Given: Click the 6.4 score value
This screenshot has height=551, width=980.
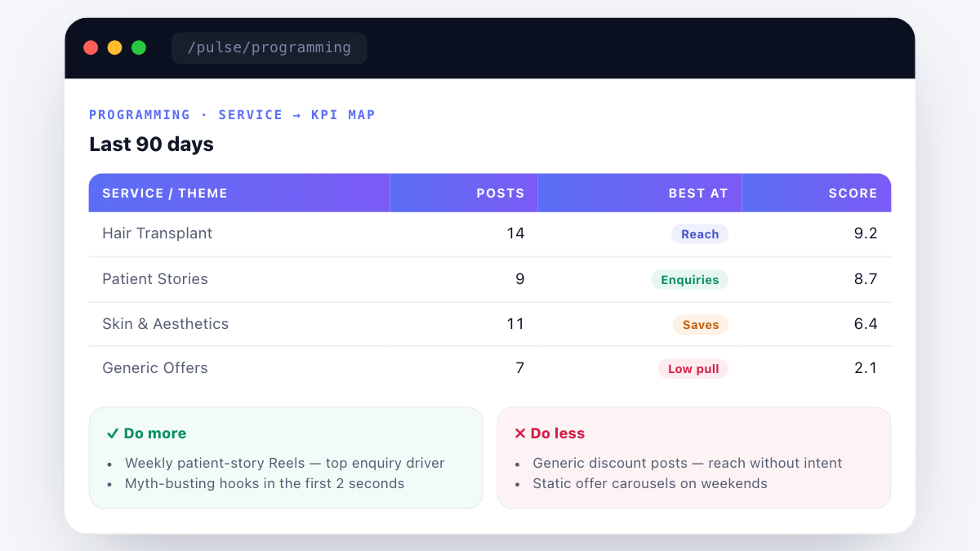Looking at the screenshot, I should 866,324.
